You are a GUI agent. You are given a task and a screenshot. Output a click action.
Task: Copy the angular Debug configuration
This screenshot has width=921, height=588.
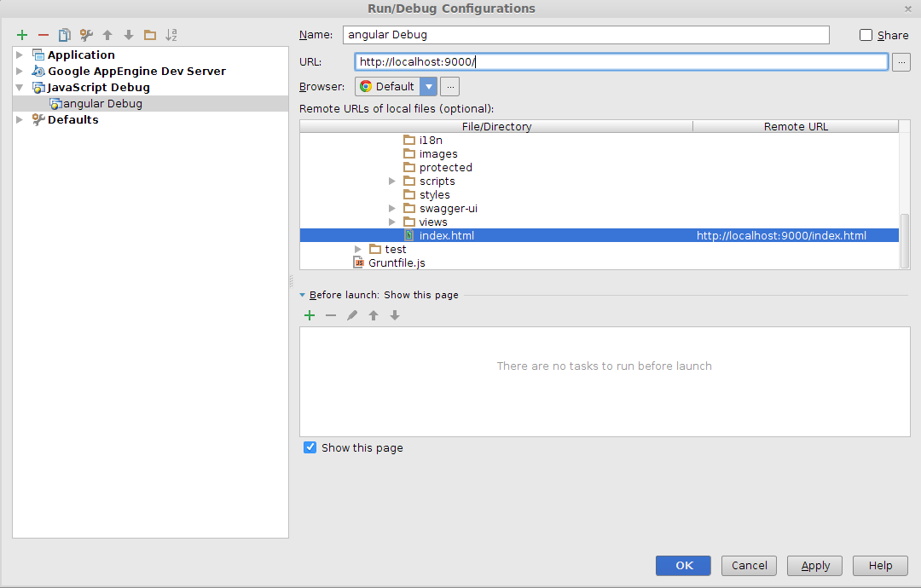(x=64, y=35)
